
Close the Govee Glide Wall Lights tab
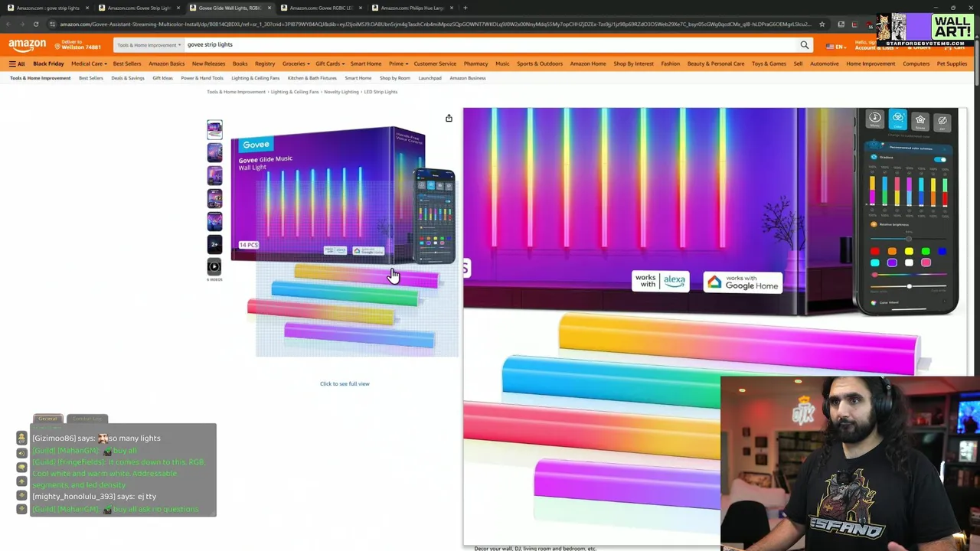point(269,8)
